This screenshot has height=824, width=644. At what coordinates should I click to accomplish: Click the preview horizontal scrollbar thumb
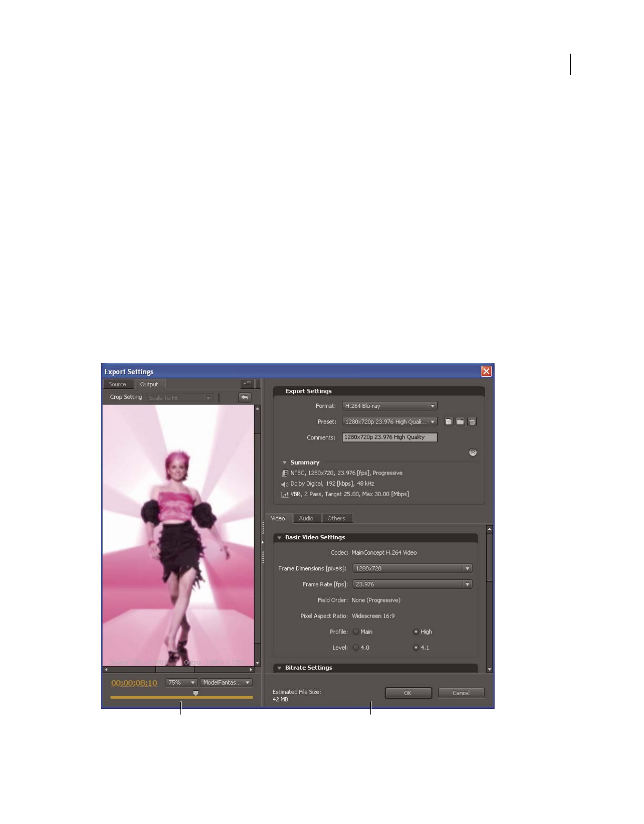[x=175, y=670]
